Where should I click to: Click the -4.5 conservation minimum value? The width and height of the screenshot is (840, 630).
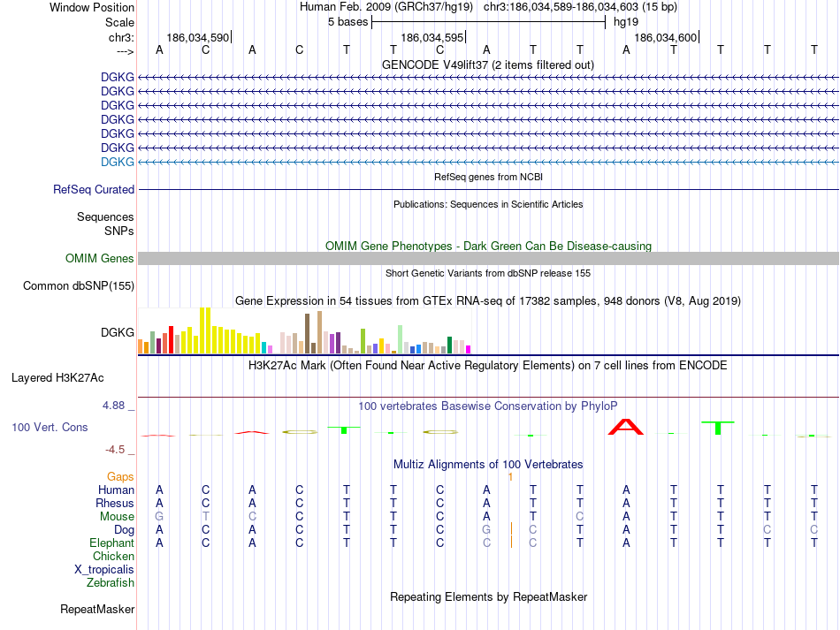point(115,449)
